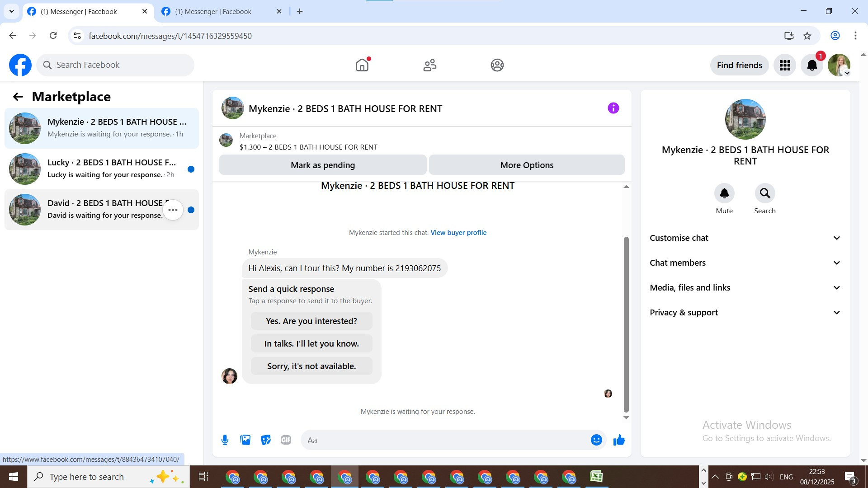This screenshot has width=868, height=488.
Task: Open the Friends icon in top navigation
Action: [430, 65]
